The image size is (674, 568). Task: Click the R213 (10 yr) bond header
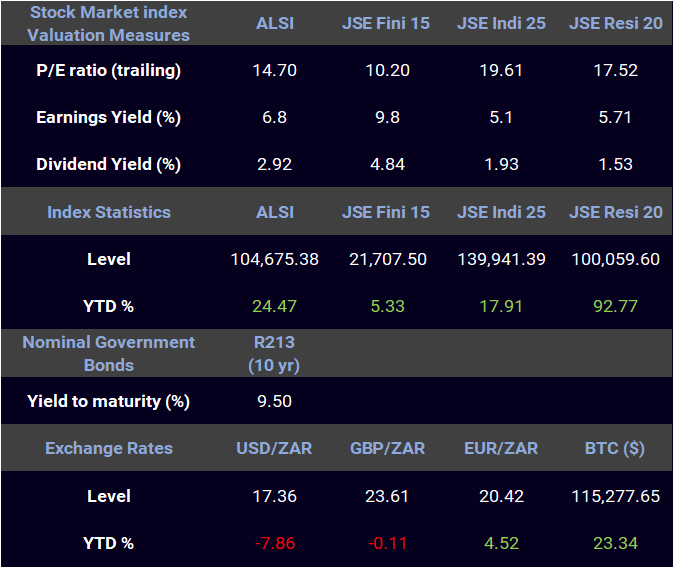pos(274,353)
